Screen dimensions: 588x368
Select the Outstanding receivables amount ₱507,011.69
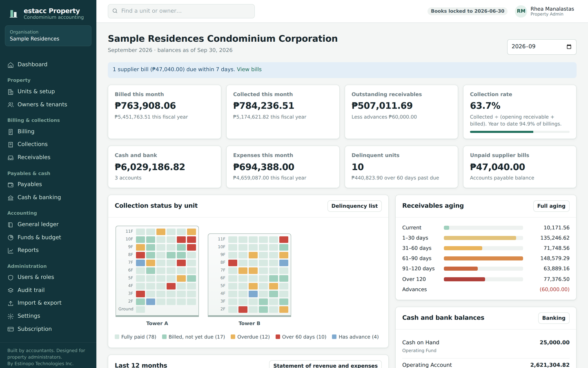click(382, 106)
